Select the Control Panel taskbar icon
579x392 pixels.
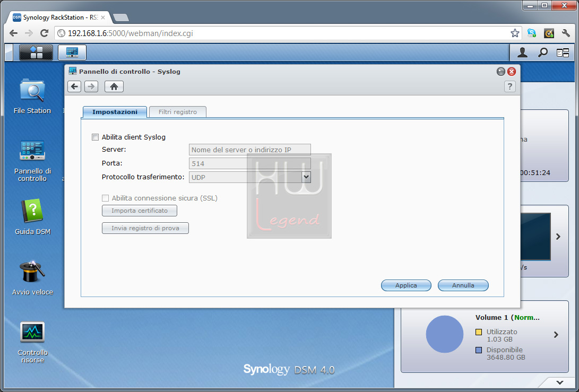point(72,53)
